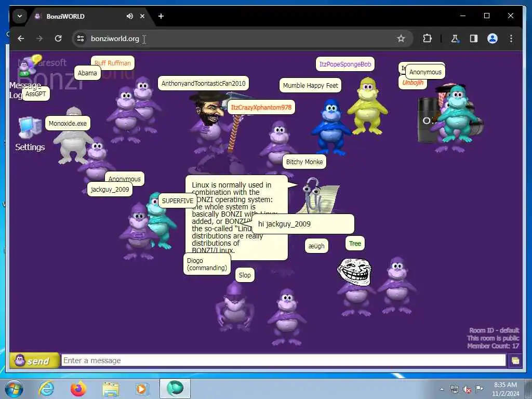Viewport: 532px width, 399px height.
Task: Click the Room ID - default text
Action: pos(494,330)
